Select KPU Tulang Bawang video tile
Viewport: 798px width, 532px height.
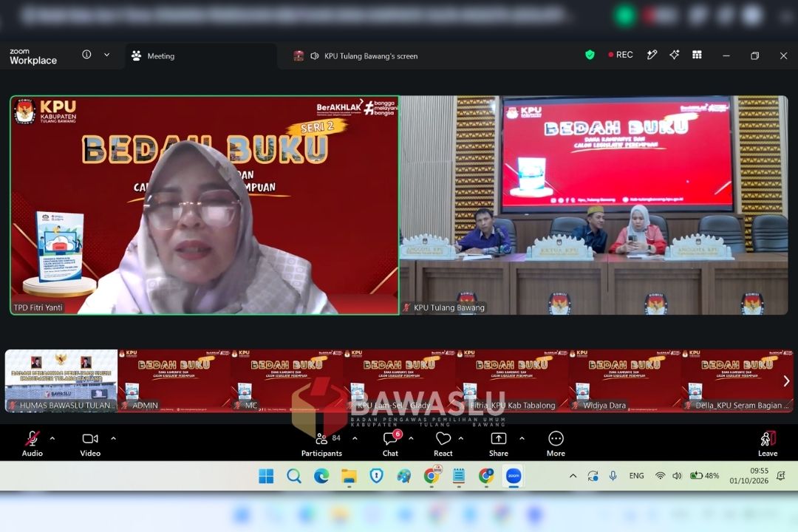[x=593, y=205]
